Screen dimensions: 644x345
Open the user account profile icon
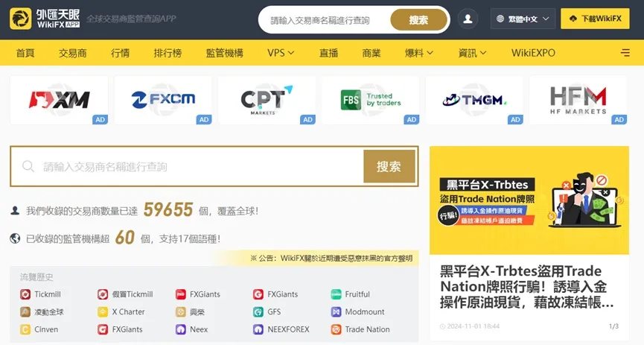point(468,19)
